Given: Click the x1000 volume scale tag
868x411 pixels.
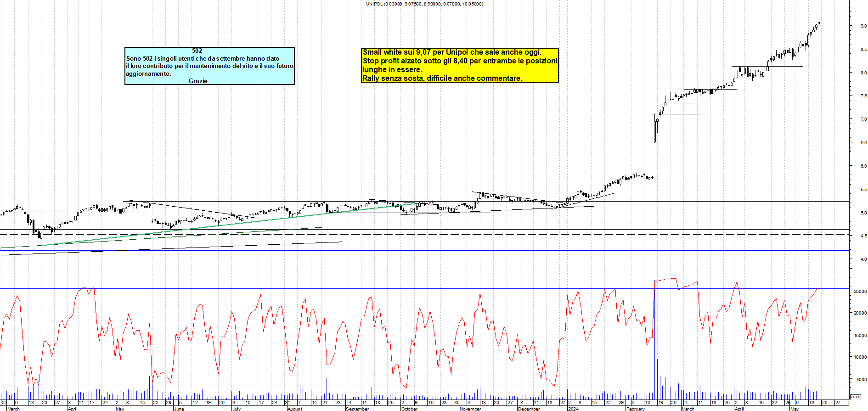Looking at the screenshot, I should tap(856, 397).
